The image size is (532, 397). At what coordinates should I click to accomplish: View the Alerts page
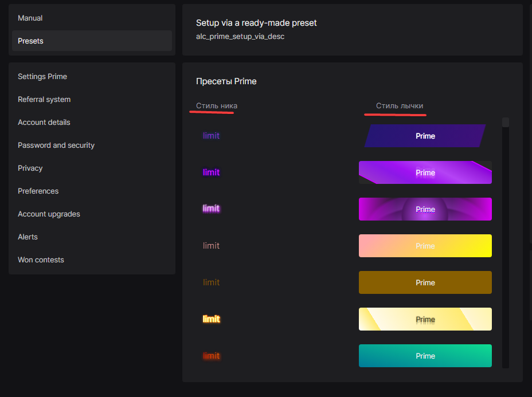28,237
